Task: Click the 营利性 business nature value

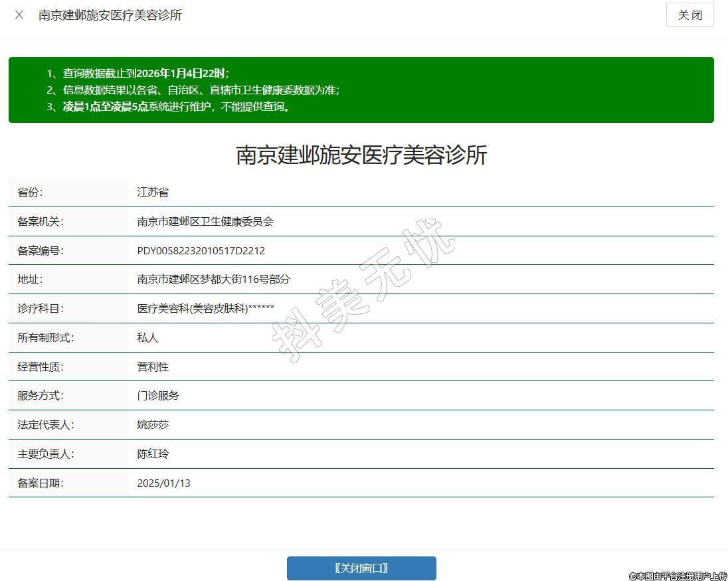Action: 153,367
